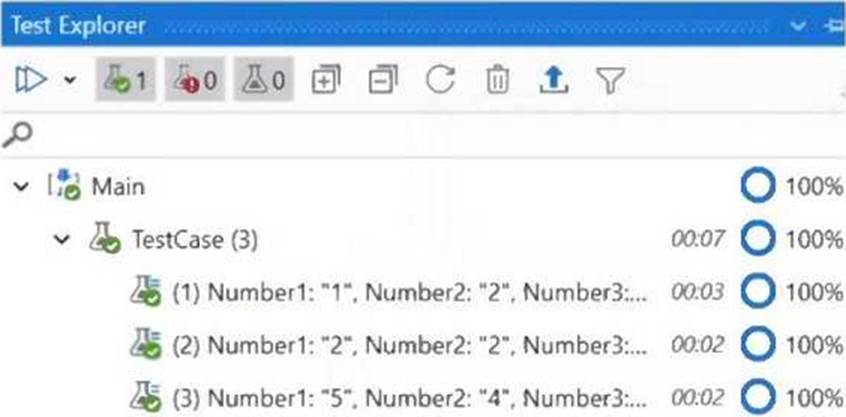Toggle the passed tests filter showing 1
This screenshot has height=417, width=846.
(x=126, y=79)
